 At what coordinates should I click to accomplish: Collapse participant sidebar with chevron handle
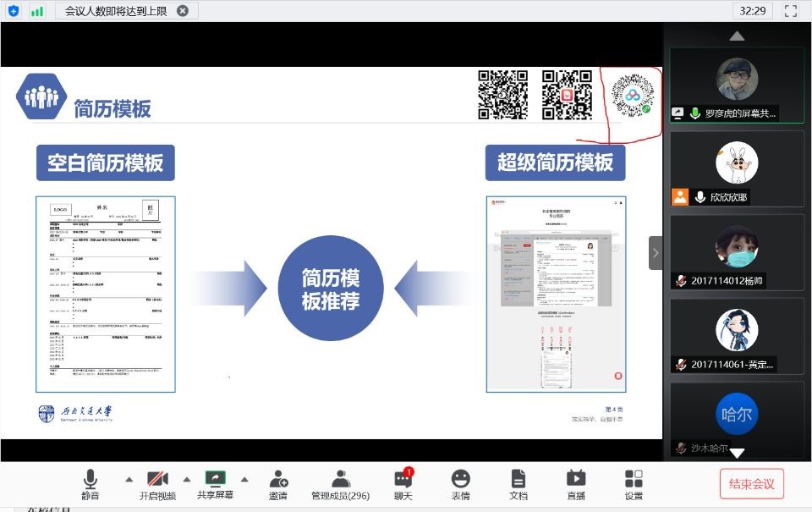tap(656, 253)
